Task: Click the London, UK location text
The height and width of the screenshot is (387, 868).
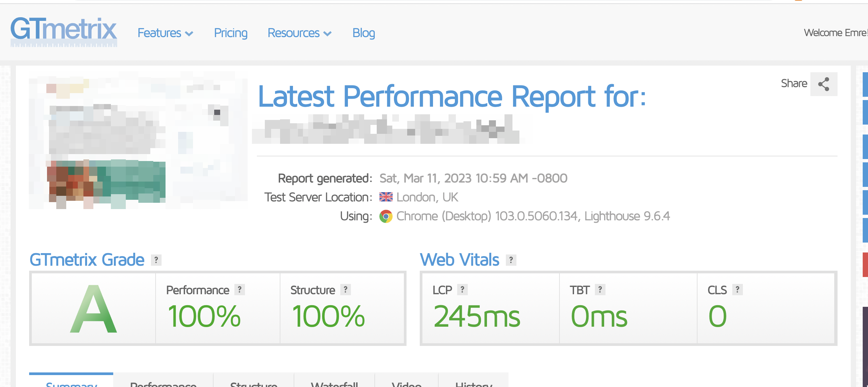Action: 427,197
